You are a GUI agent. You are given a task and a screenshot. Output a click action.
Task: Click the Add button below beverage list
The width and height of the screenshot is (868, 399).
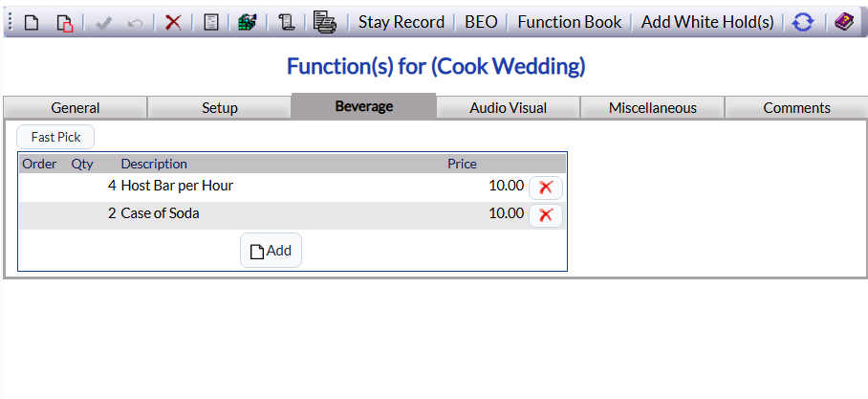[271, 251]
